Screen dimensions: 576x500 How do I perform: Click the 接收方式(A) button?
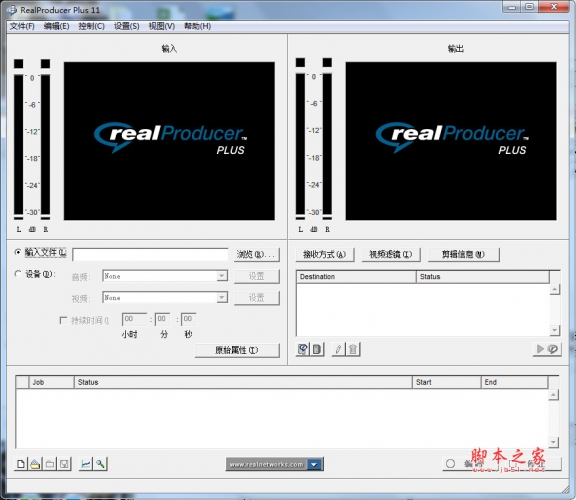tap(325, 254)
